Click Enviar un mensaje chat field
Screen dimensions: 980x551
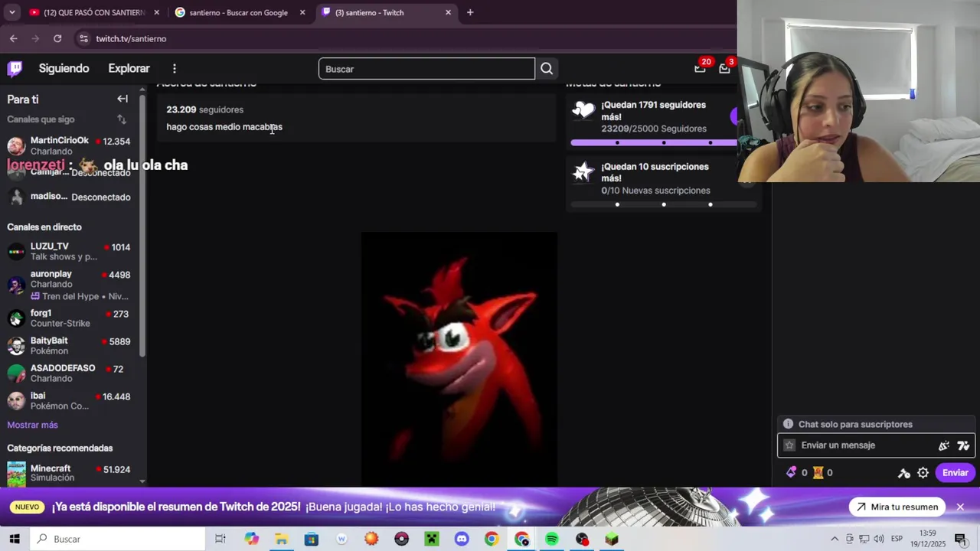click(876, 445)
